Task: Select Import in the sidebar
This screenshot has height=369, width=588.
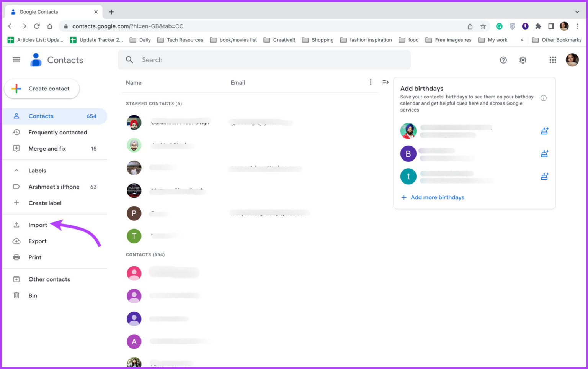Action: (38, 225)
